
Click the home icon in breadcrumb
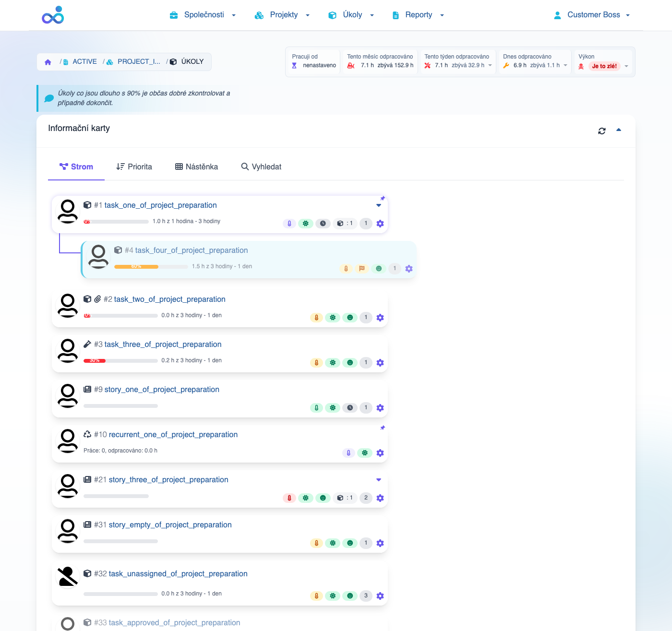(48, 62)
